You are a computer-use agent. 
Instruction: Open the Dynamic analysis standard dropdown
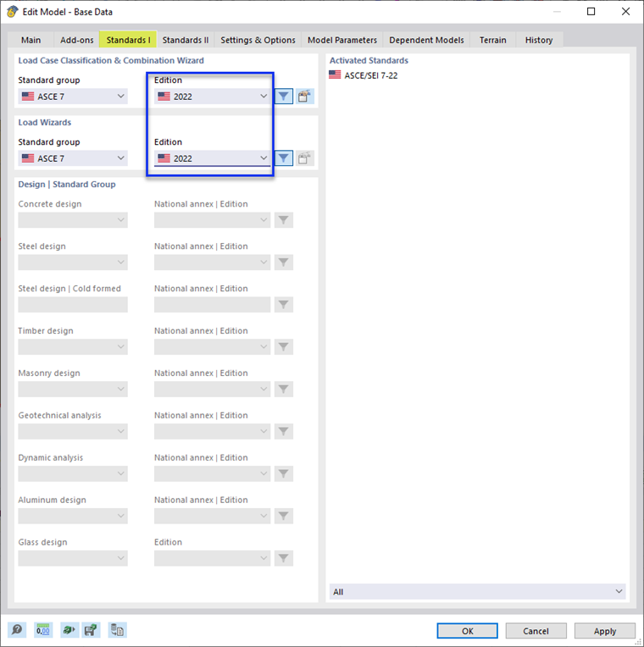pos(73,473)
